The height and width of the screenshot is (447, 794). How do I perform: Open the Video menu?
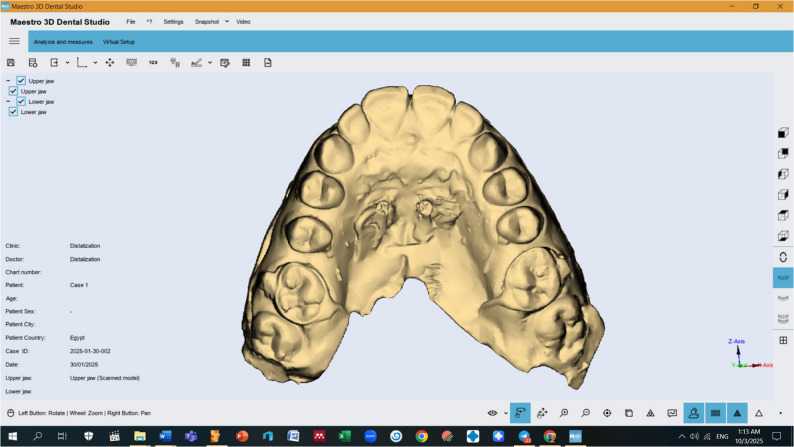243,22
